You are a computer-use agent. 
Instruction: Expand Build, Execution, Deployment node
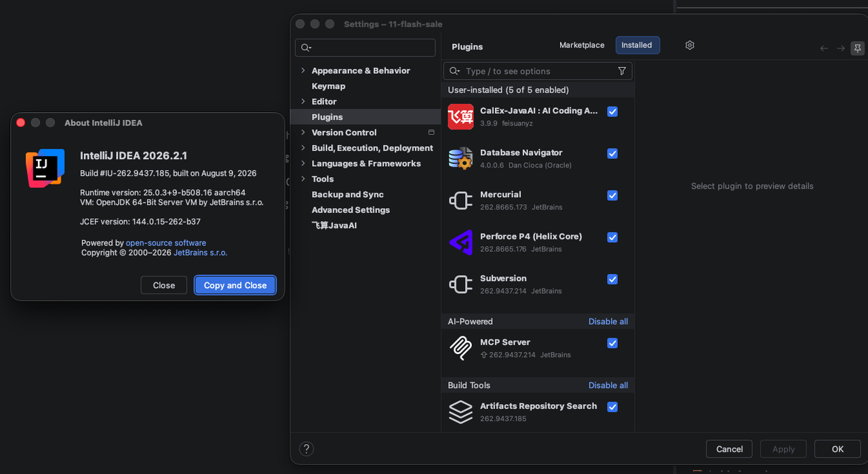point(303,148)
